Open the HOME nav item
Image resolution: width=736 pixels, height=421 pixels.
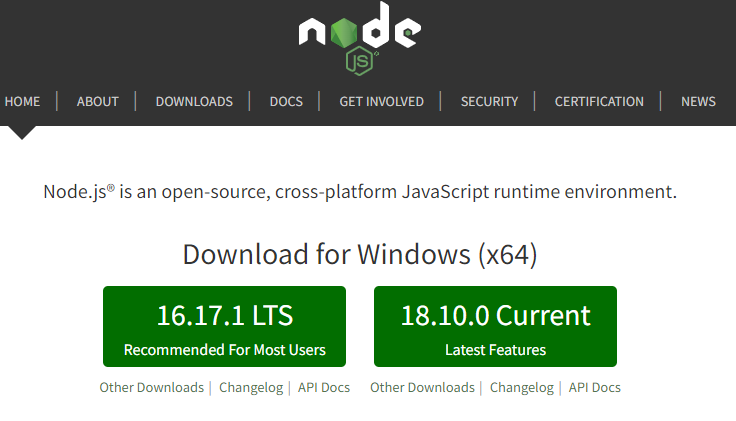click(x=22, y=101)
